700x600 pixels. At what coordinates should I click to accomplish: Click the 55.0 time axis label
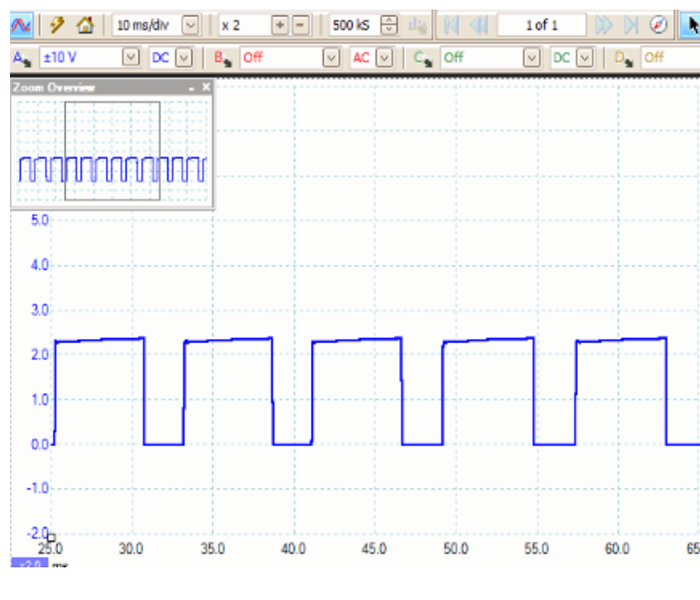click(537, 548)
